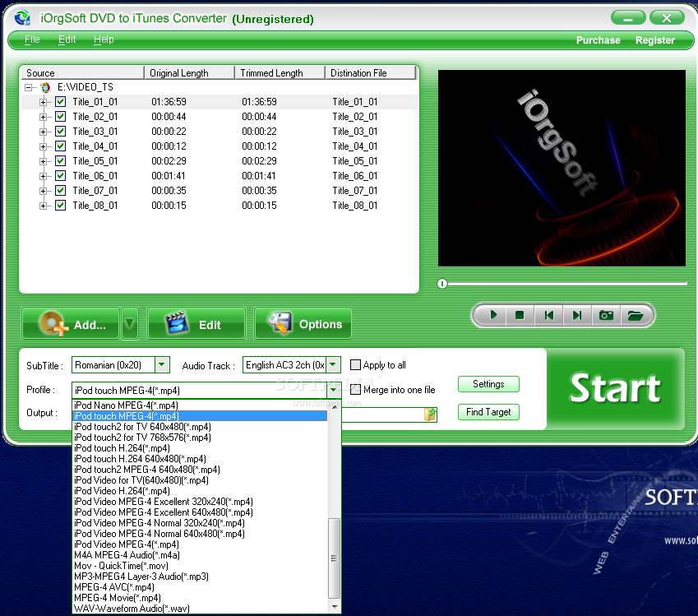Click the Purchase link
The width and height of the screenshot is (698, 616).
(x=598, y=40)
